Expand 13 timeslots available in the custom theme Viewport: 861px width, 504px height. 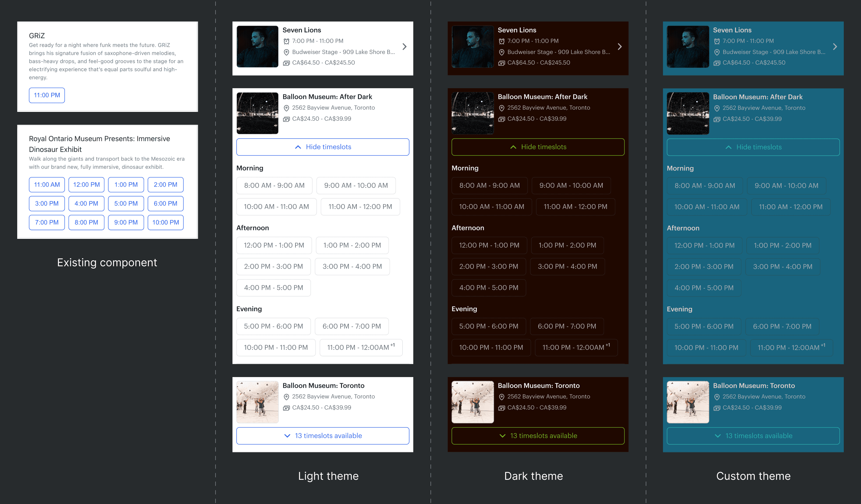[x=753, y=436]
